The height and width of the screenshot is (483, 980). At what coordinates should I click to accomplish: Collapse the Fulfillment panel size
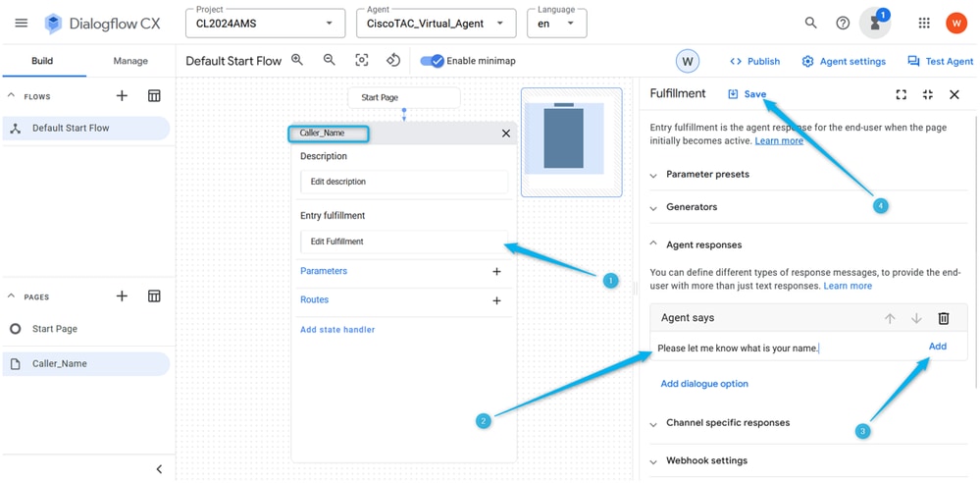click(x=927, y=94)
